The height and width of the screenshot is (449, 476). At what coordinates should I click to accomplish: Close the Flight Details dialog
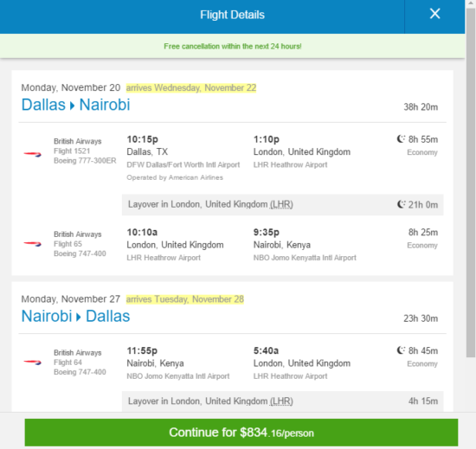coord(434,14)
